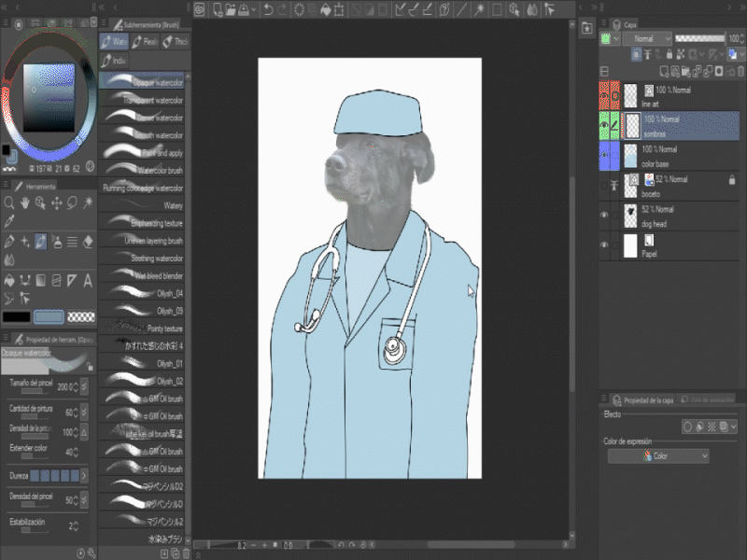Choose the Smooth watercolor brush
This screenshot has height=560, width=747.
142,135
